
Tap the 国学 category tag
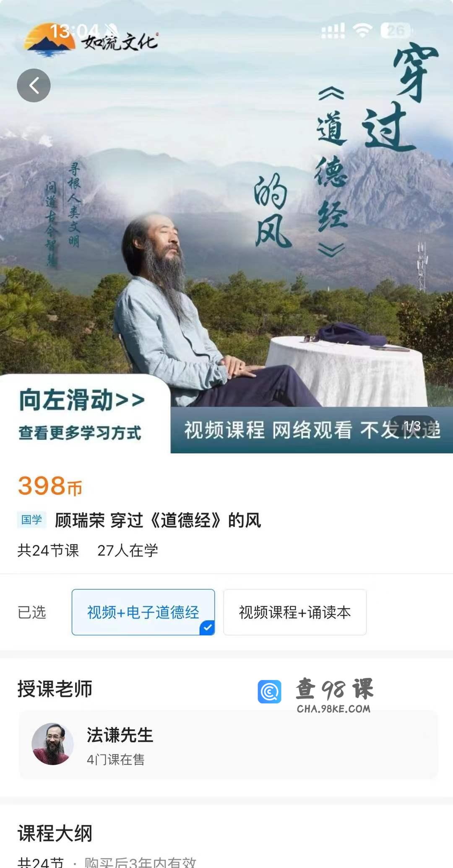pyautogui.click(x=31, y=520)
